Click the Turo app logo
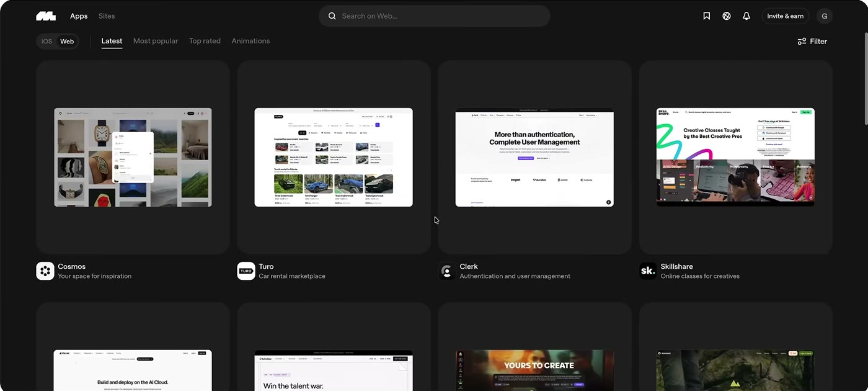The height and width of the screenshot is (391, 868). point(246,271)
